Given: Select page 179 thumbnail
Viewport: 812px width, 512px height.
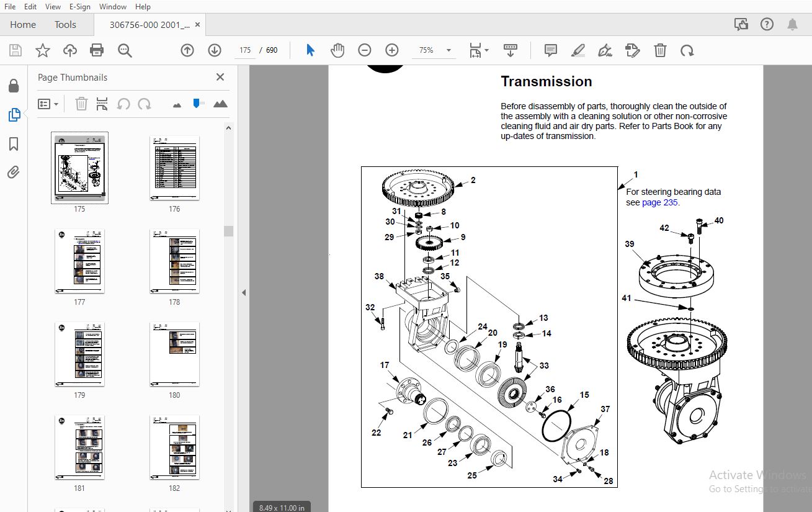Looking at the screenshot, I should (x=79, y=354).
